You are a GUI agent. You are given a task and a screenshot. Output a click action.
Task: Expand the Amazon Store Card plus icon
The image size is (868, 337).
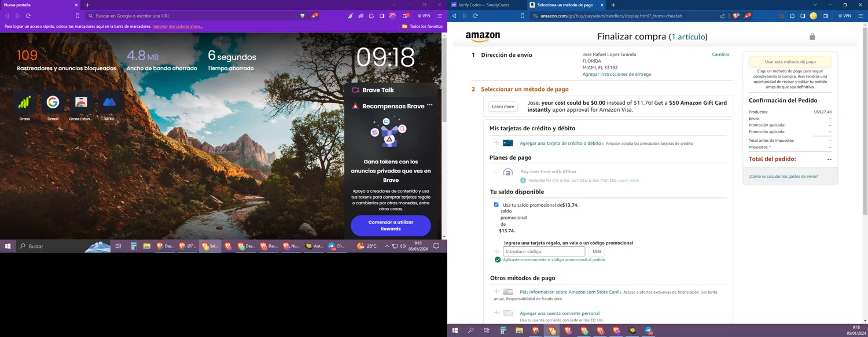coord(496,291)
